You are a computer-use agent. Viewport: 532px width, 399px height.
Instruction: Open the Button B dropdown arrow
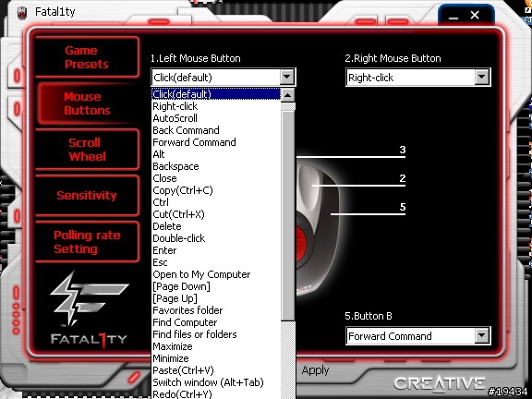[482, 336]
